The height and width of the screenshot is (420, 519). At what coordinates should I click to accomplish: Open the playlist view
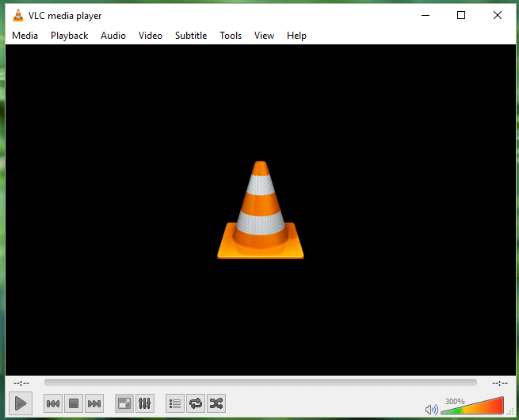tap(175, 403)
